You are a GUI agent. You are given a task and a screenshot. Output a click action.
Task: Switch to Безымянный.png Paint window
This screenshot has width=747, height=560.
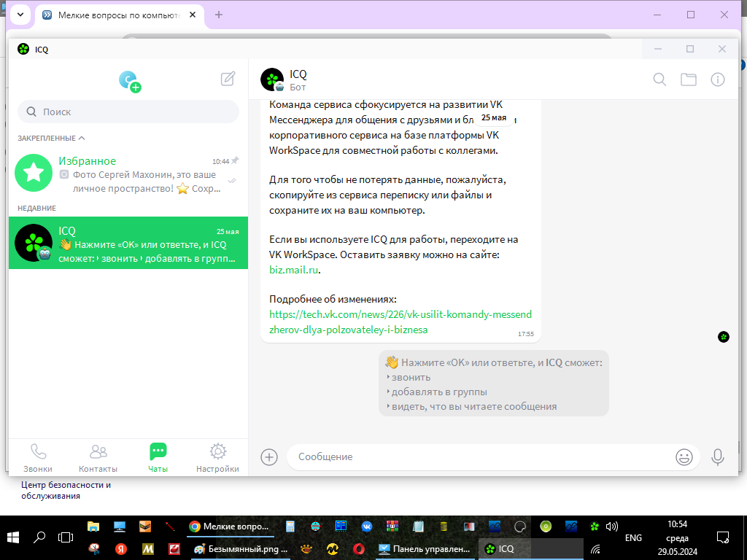tap(241, 549)
